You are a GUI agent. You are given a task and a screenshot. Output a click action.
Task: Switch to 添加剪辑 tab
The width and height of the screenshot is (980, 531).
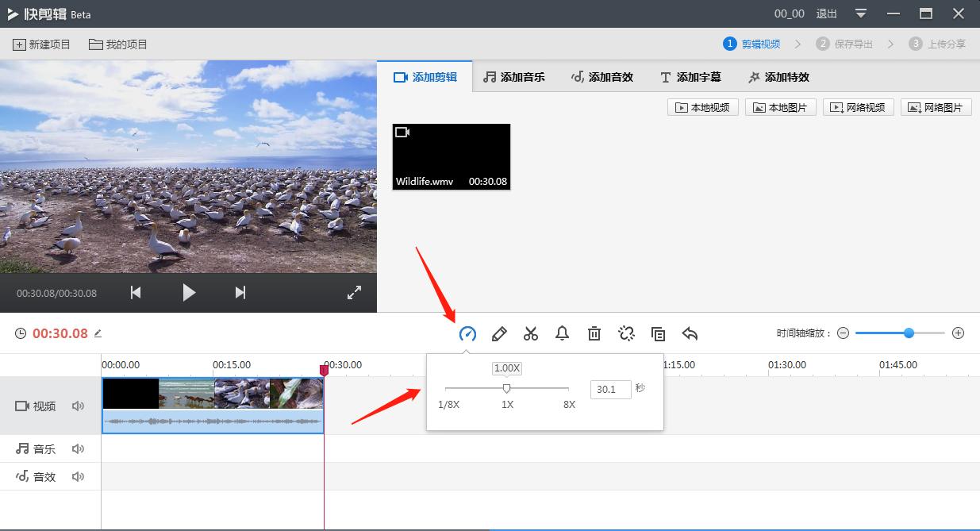click(x=425, y=77)
